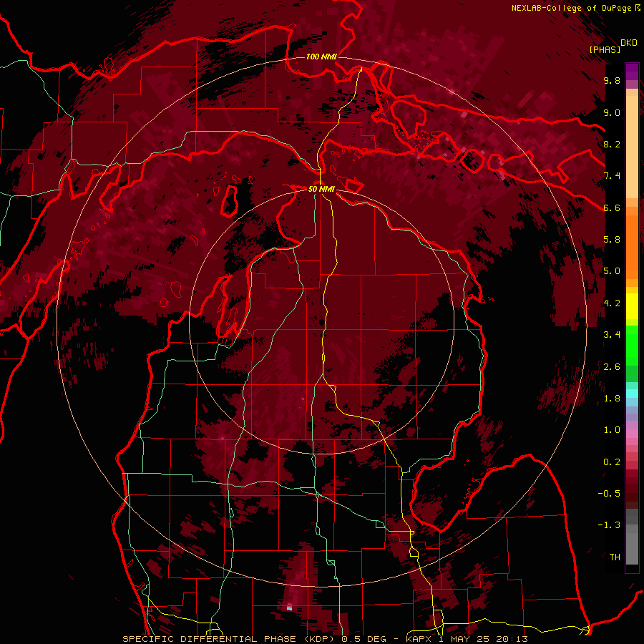Viewport: 644px width, 644px height.
Task: Click the 6.6 value on the color scale
Action: (x=612, y=208)
